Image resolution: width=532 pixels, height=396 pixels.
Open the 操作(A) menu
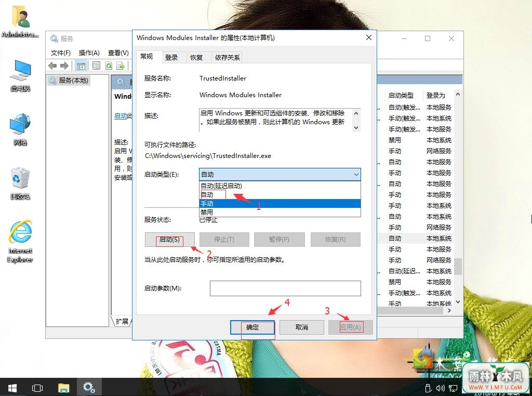(89, 53)
